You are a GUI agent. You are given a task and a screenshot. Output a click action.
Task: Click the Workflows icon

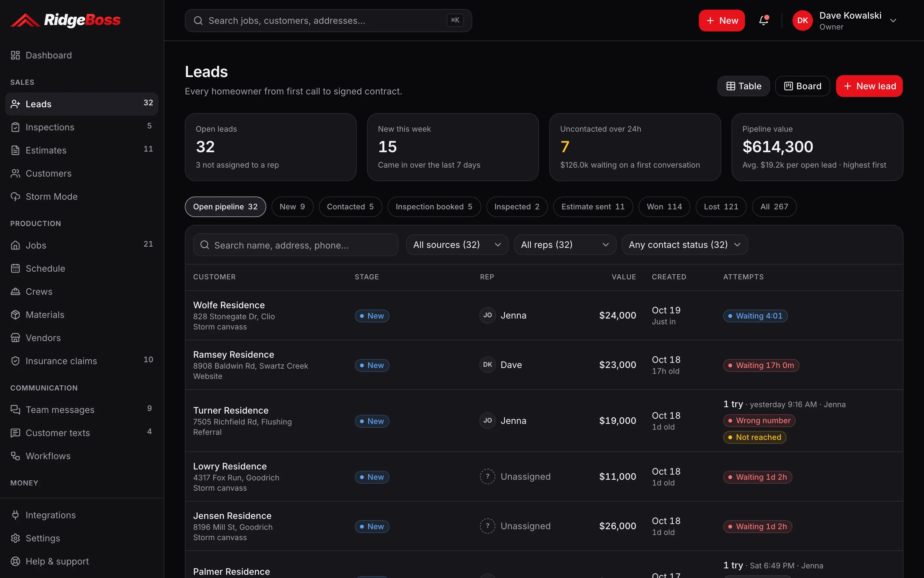coord(15,456)
